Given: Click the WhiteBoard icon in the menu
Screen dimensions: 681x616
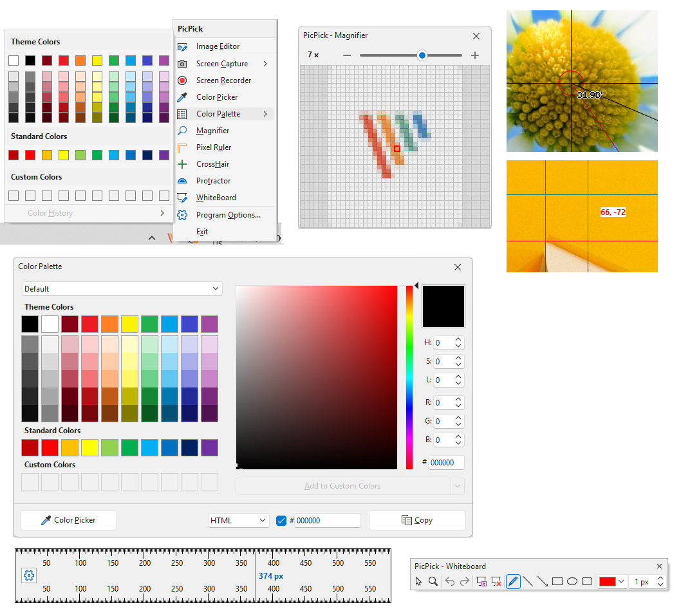Looking at the screenshot, I should pos(182,198).
